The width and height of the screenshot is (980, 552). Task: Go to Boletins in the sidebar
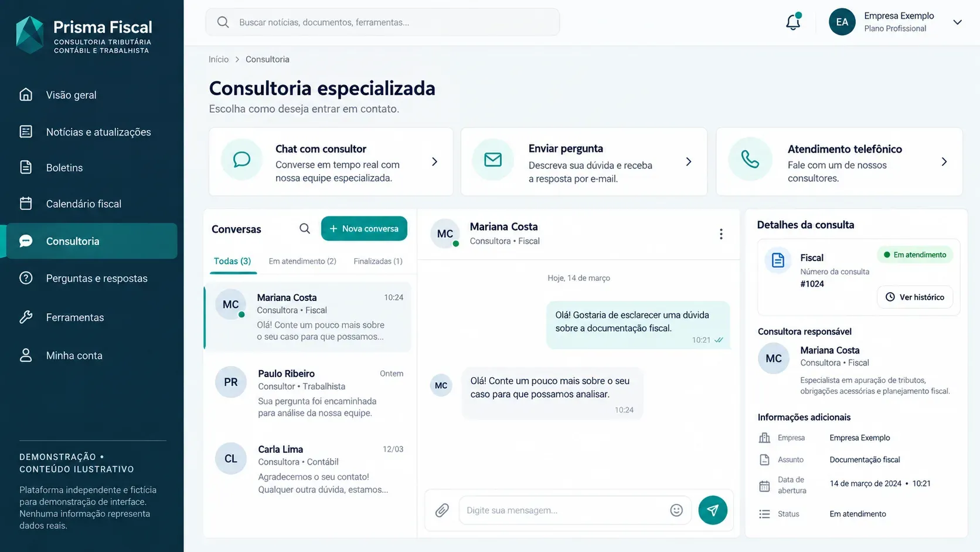pyautogui.click(x=92, y=168)
